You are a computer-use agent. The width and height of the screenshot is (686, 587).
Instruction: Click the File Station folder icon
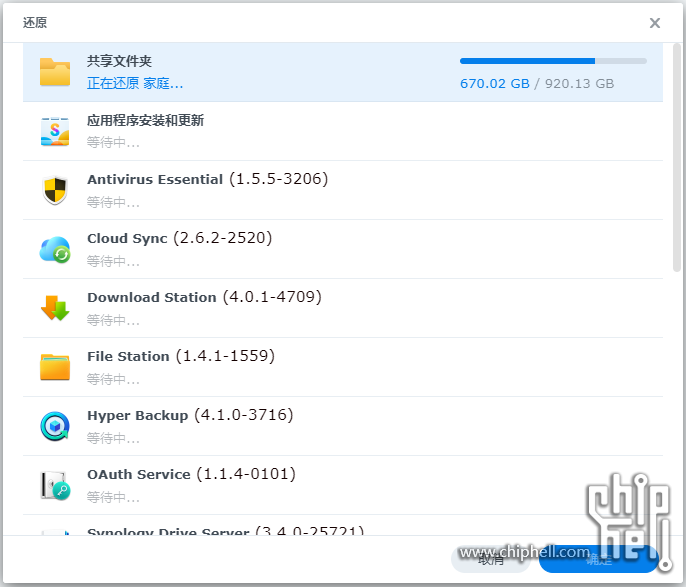point(55,367)
